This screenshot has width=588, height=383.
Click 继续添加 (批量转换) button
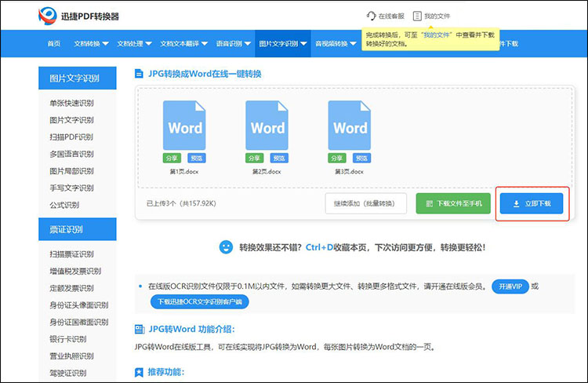365,203
